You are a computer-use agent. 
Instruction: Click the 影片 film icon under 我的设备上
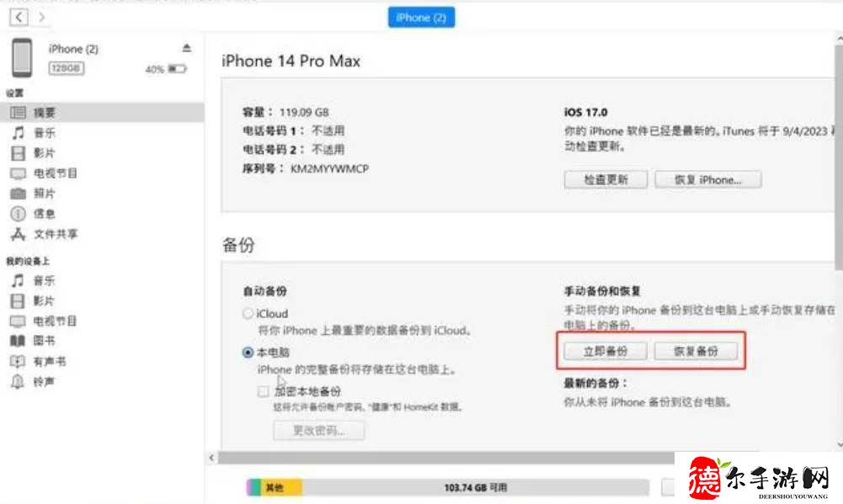18,301
